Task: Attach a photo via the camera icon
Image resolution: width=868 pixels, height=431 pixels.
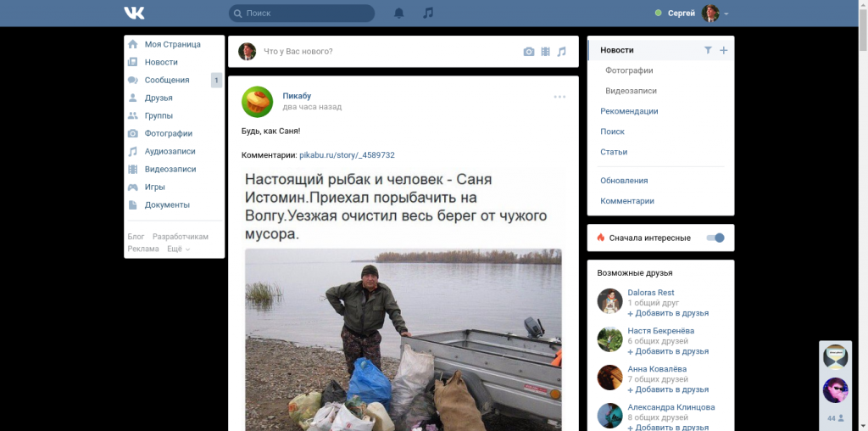Action: (x=529, y=52)
